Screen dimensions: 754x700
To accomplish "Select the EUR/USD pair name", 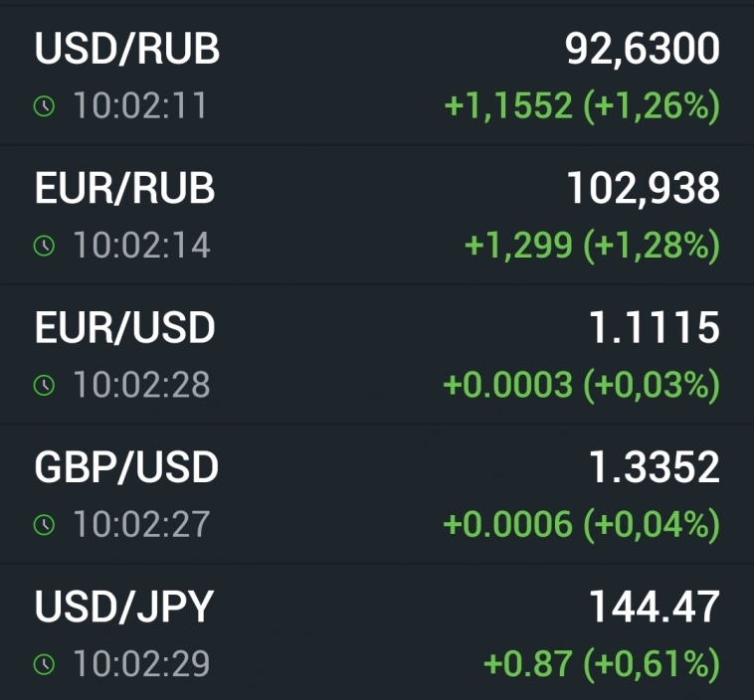I will point(124,328).
